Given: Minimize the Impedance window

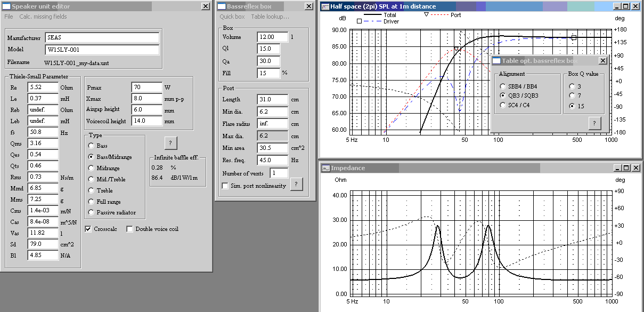Looking at the screenshot, I should click(617, 167).
